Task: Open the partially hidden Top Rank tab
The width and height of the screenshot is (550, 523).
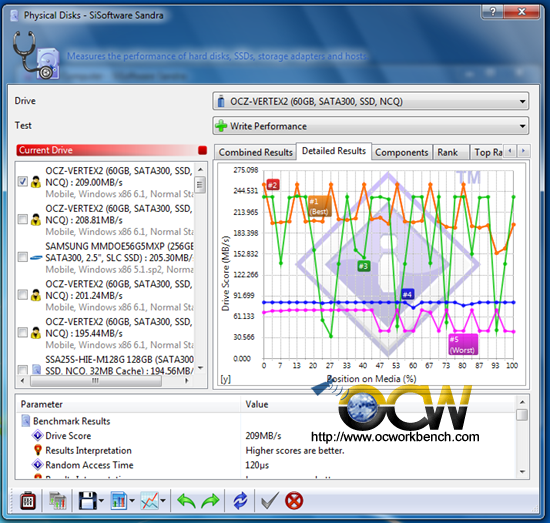Action: (x=488, y=153)
